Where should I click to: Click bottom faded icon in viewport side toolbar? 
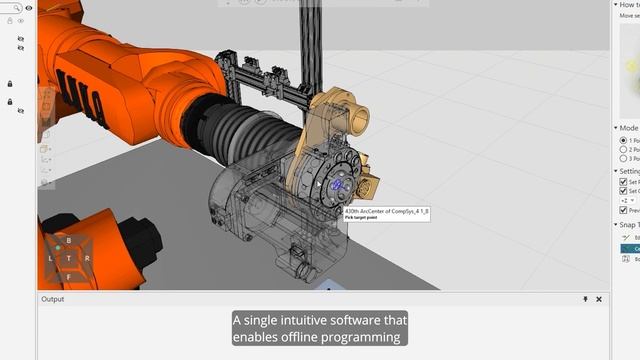pos(45,182)
